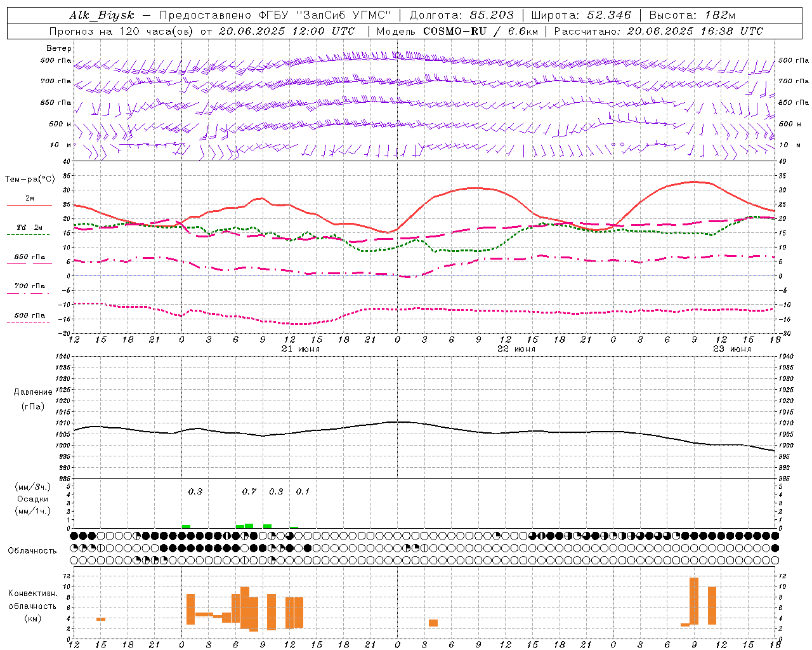Click the 'Ветер' wind panel label
Screen dimensions: 812x650
tap(59, 48)
